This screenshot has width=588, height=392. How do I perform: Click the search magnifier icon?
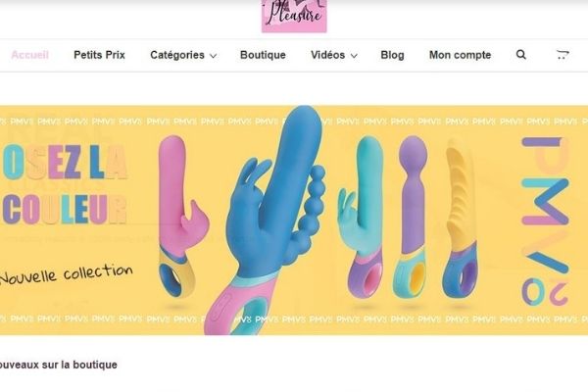click(x=521, y=55)
